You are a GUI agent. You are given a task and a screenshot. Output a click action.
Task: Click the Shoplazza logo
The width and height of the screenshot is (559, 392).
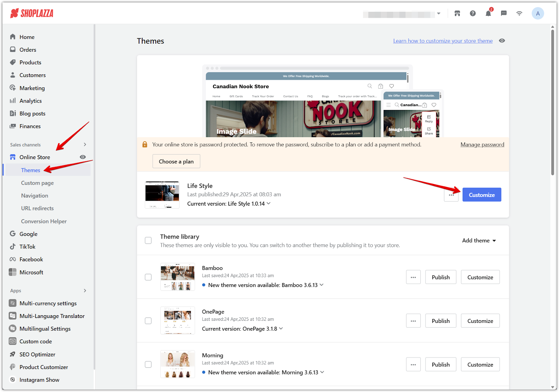(32, 13)
